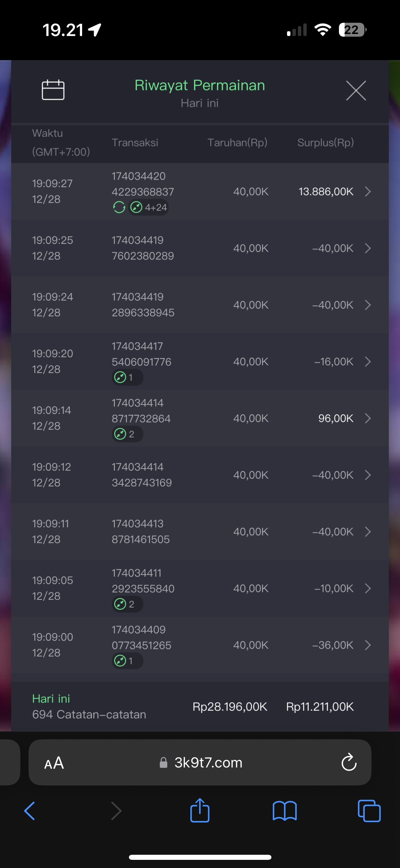Tap the free spin badge in 19:09:14 row
Viewport: 400px width, 868px height.
pyautogui.click(x=127, y=434)
